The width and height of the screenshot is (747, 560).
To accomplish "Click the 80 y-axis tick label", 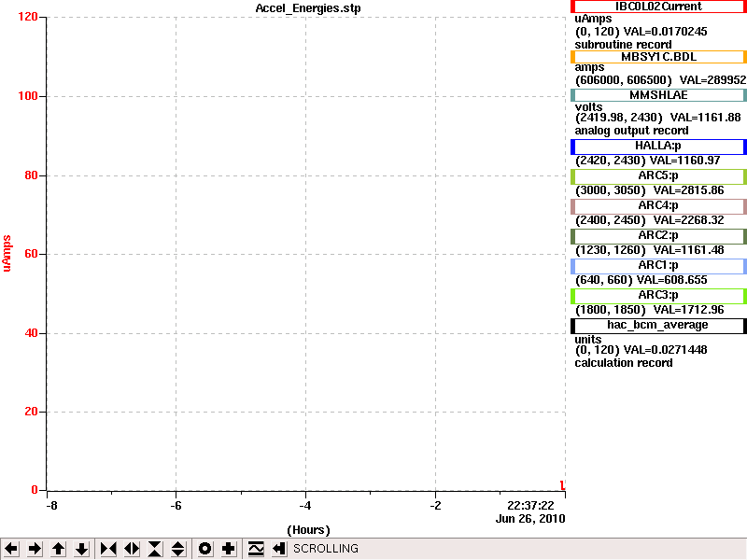I will [x=31, y=175].
